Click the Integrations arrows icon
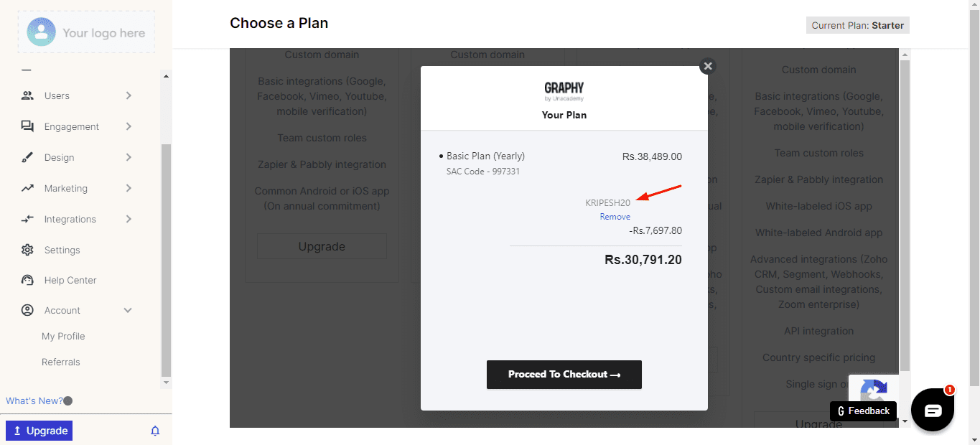 [27, 219]
